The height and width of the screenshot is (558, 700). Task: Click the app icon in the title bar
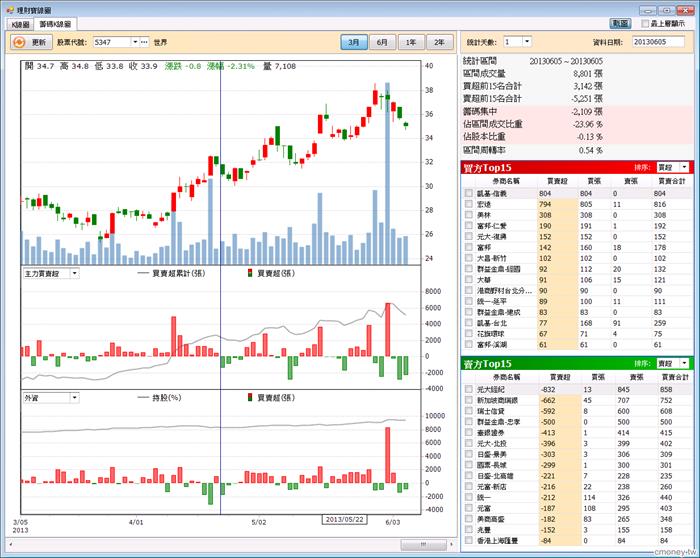(10, 9)
